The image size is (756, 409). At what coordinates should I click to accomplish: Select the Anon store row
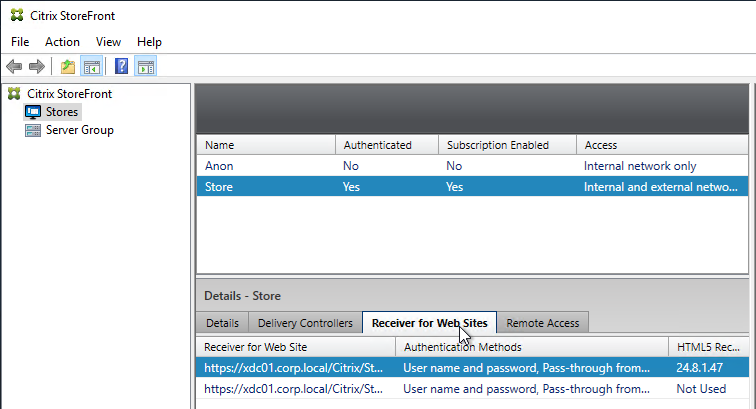tap(220, 166)
